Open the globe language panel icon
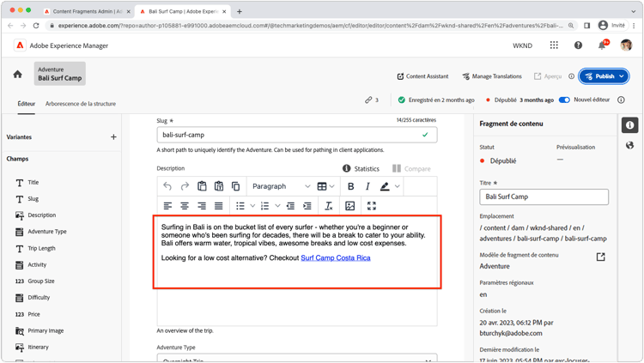The height and width of the screenshot is (363, 644). [629, 145]
